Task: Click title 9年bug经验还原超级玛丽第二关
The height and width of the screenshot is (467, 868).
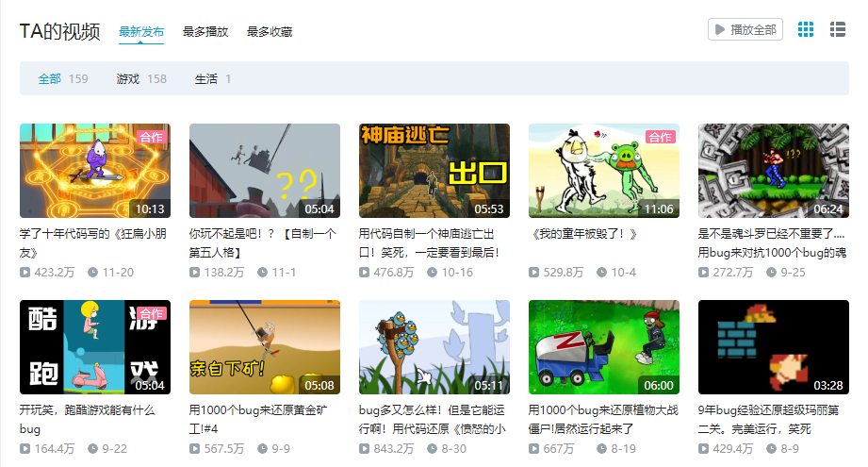Action: point(769,420)
